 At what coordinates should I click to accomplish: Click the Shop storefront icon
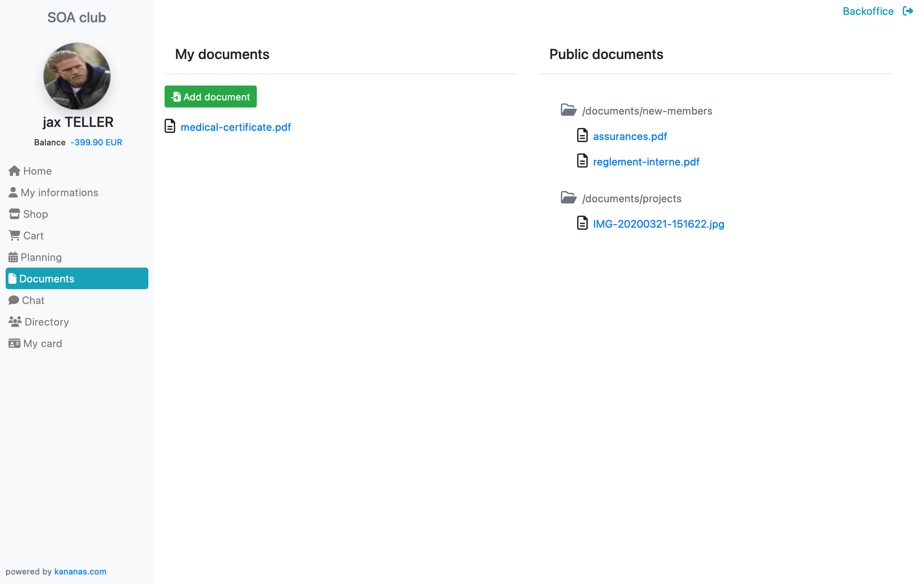(x=14, y=214)
